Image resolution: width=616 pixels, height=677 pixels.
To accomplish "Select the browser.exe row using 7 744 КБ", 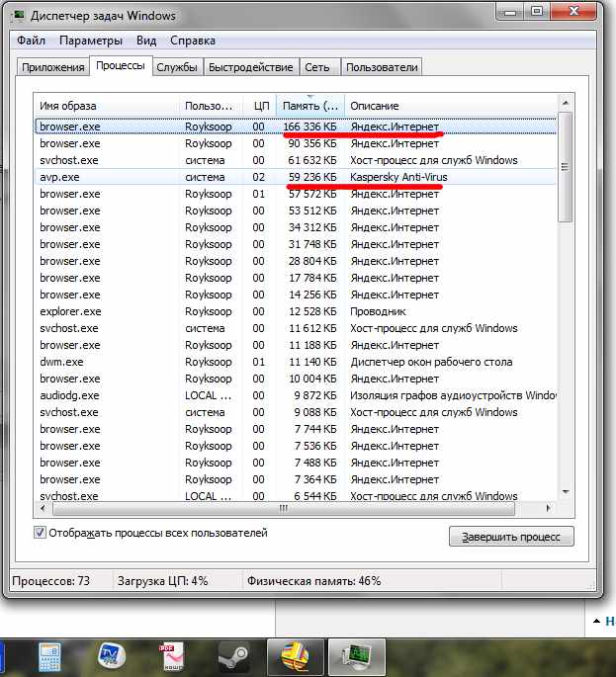I will pos(296,430).
